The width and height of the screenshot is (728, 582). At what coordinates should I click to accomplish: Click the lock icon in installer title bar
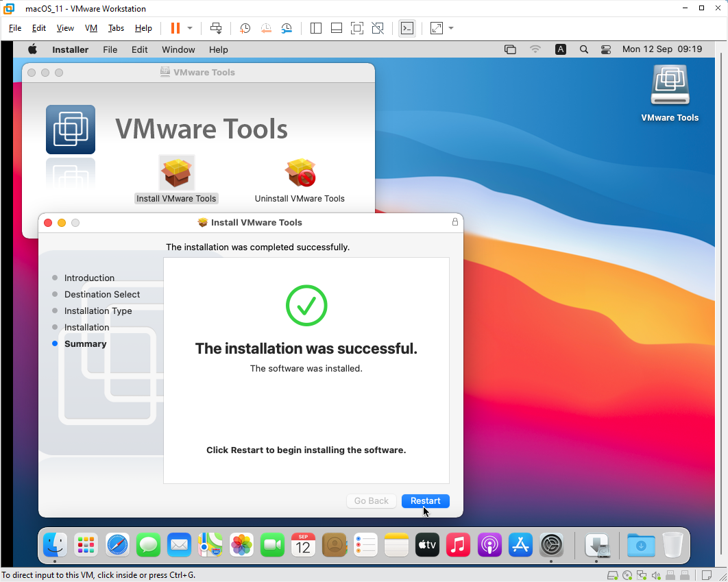tap(455, 222)
